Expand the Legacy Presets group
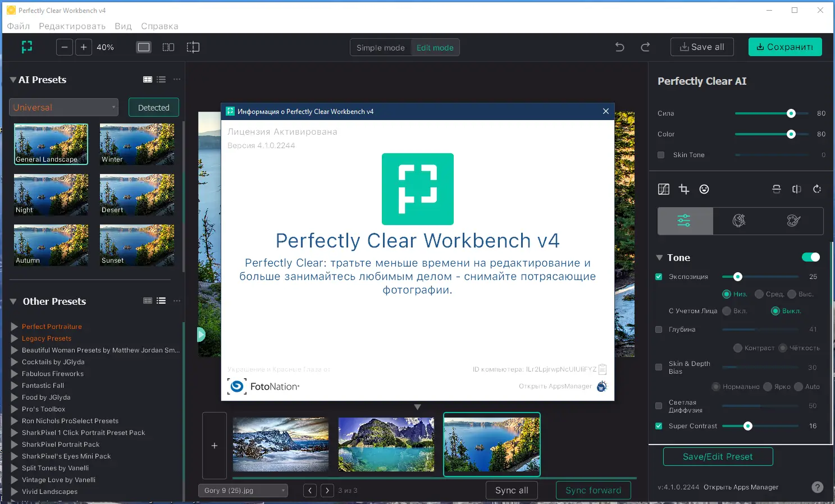Viewport: 835px width, 504px height. pos(15,338)
